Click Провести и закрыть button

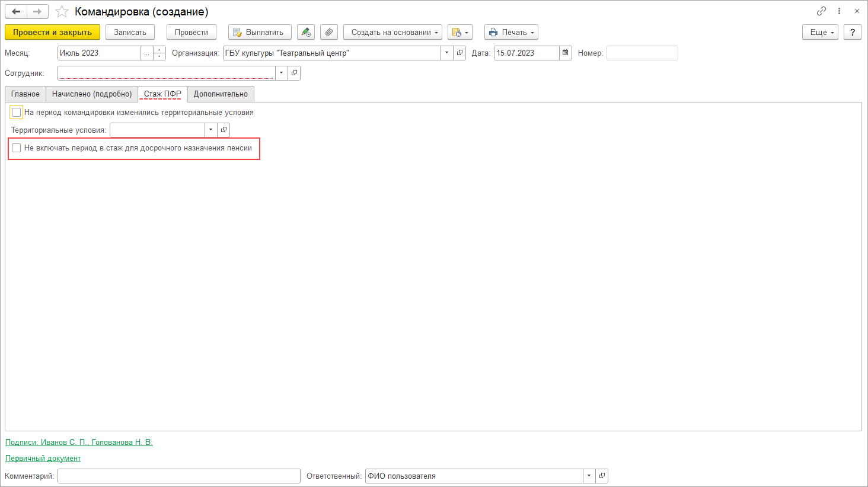pos(52,32)
